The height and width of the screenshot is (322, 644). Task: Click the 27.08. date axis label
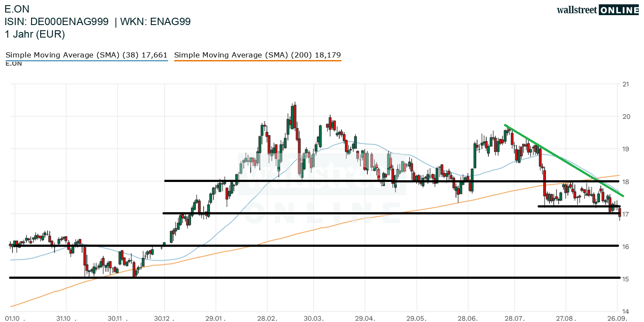click(566, 319)
